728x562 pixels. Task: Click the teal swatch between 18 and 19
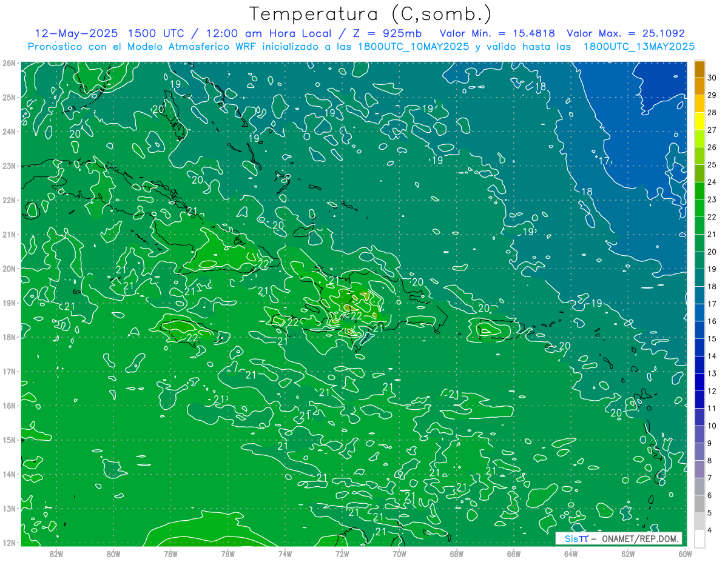699,278
